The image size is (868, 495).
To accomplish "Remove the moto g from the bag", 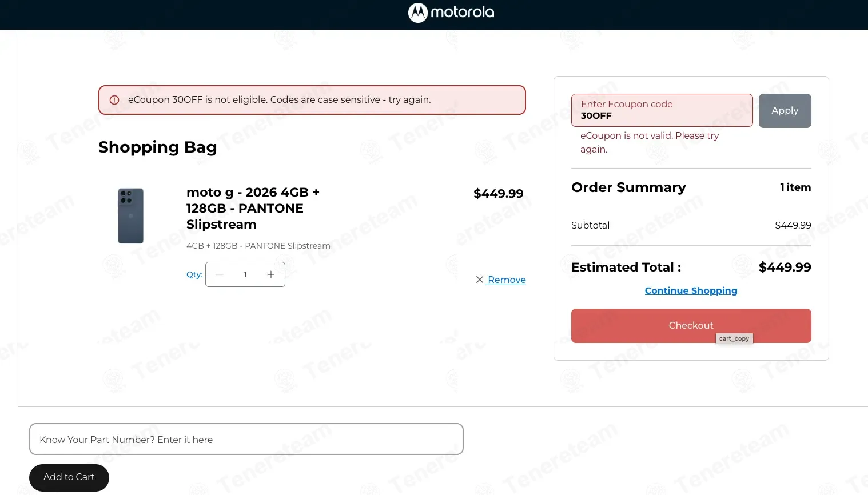I will (507, 280).
